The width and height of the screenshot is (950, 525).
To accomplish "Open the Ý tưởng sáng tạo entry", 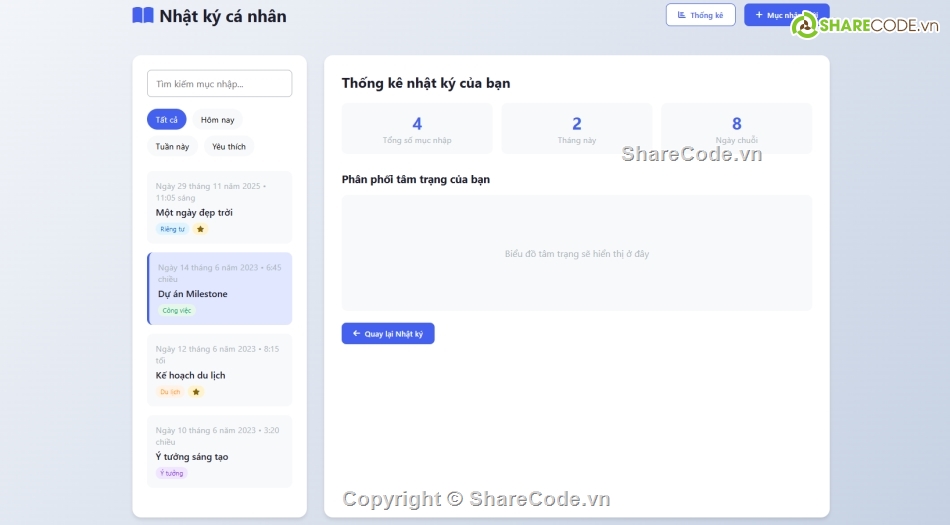I will pyautogui.click(x=219, y=451).
